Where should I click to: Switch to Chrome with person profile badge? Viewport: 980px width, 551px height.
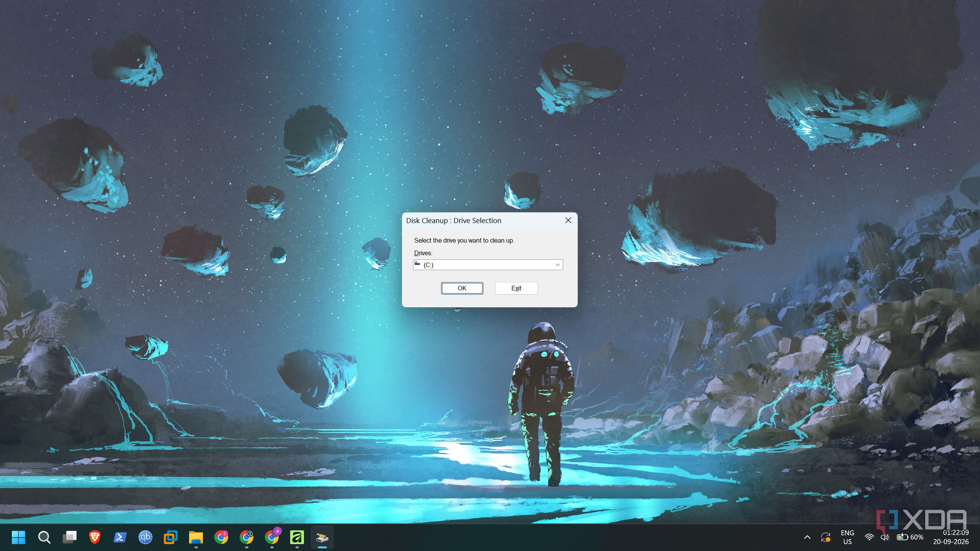pos(247,537)
